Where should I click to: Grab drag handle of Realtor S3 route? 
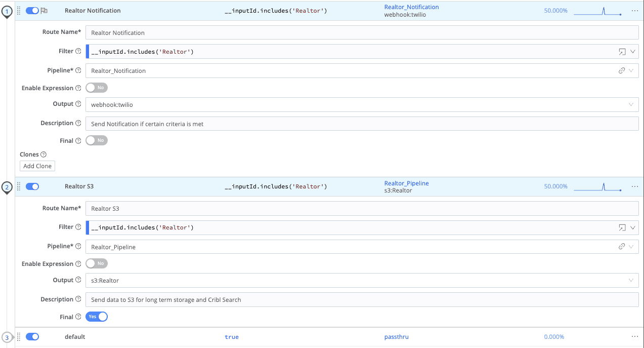(19, 186)
